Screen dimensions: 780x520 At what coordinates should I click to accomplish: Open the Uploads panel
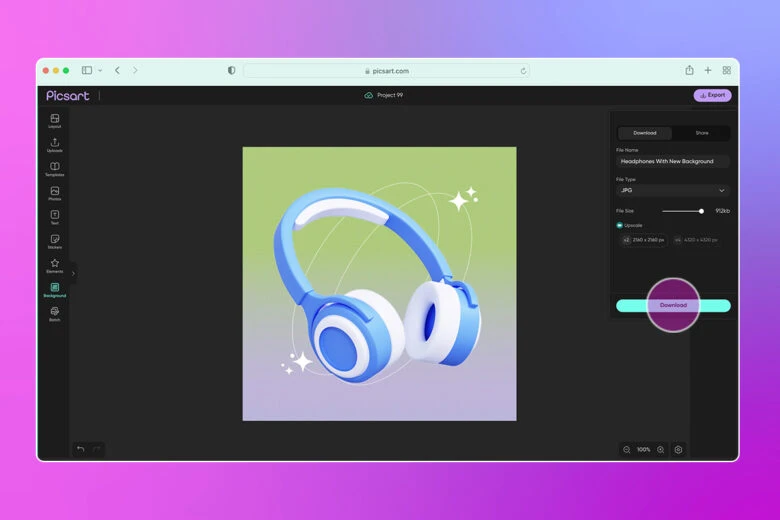[x=55, y=144]
